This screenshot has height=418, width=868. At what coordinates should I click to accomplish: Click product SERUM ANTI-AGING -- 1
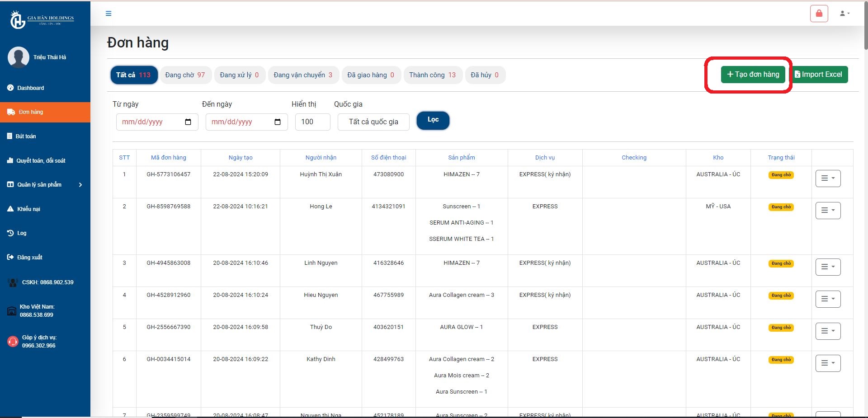[462, 223]
